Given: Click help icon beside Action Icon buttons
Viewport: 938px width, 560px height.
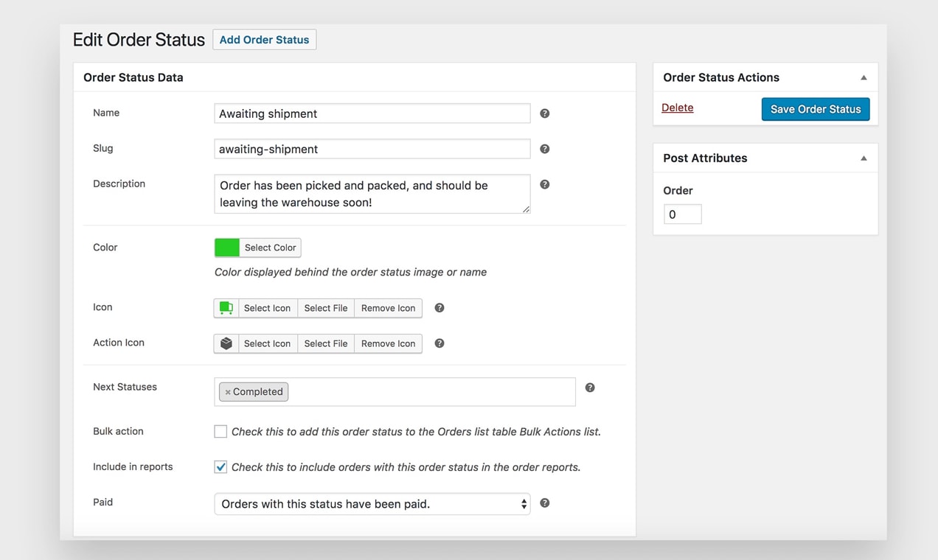Looking at the screenshot, I should [440, 343].
